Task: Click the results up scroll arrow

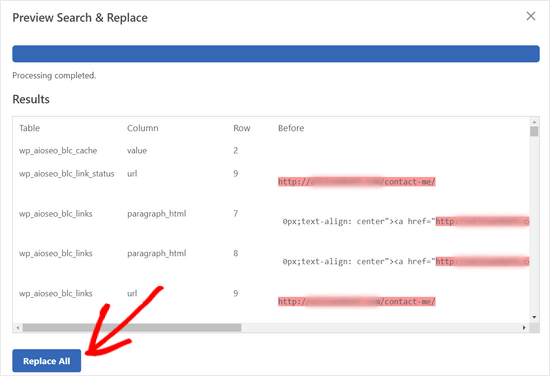Action: click(x=534, y=122)
